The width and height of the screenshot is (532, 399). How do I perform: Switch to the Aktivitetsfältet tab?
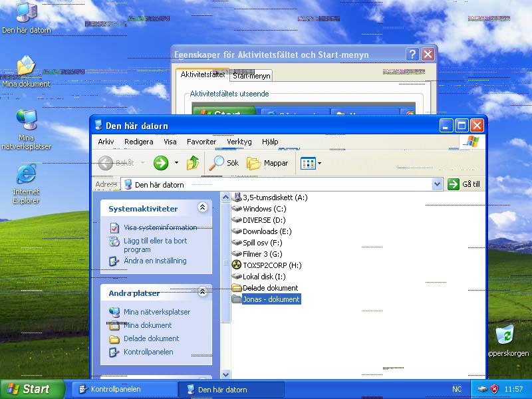tap(203, 74)
